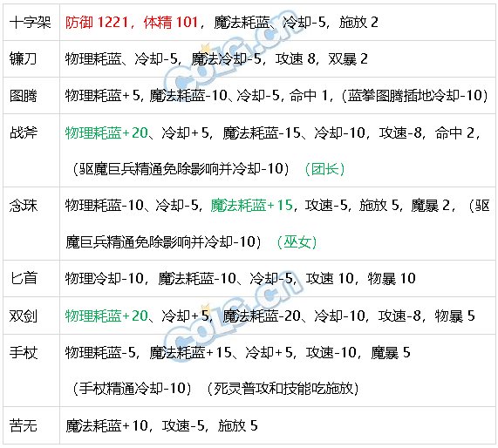Click 魔法耗蓝-15 in 战斧 row
Image resolution: width=498 pixels, height=448 pixels.
coord(261,132)
